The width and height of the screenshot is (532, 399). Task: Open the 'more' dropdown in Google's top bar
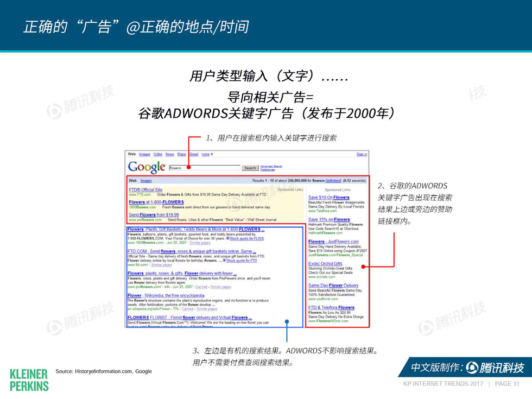(x=207, y=154)
